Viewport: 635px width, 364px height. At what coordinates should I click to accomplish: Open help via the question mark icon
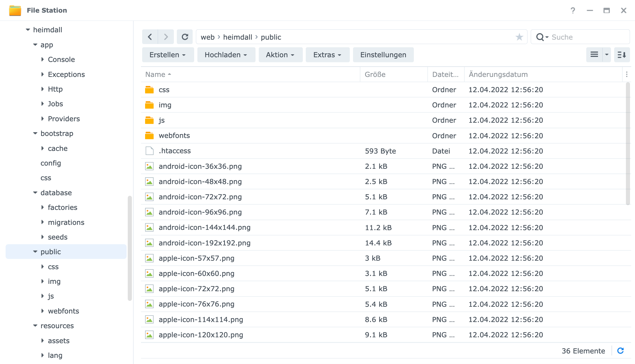(573, 10)
